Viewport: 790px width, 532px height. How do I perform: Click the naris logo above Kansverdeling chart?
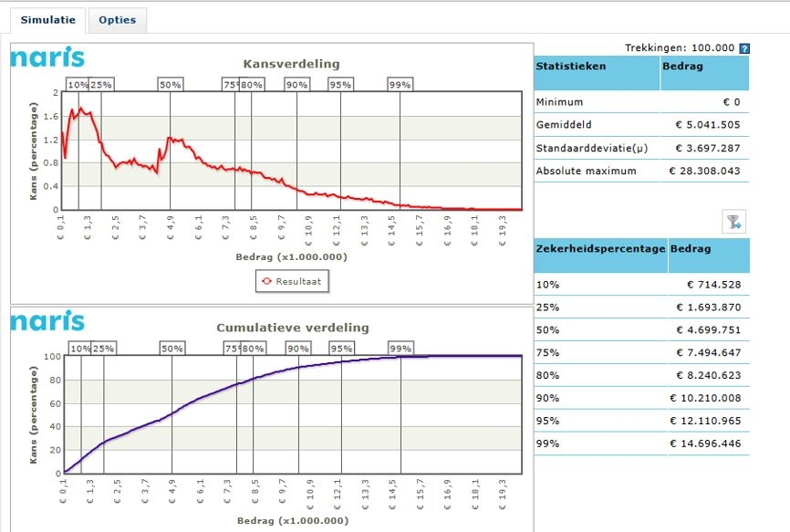tap(47, 58)
